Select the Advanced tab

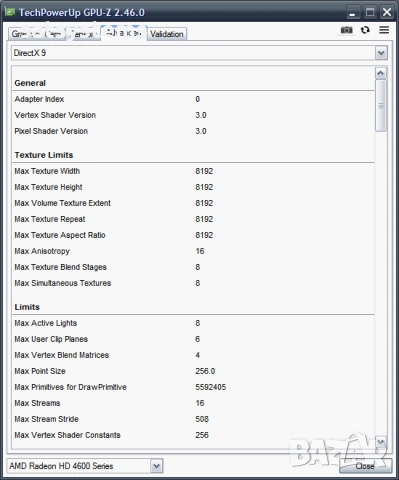pos(124,33)
